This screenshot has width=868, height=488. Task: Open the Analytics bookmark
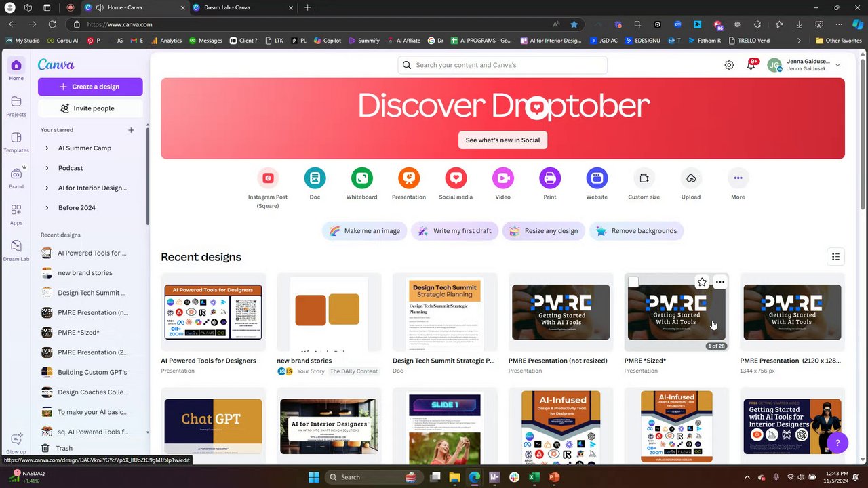[166, 41]
